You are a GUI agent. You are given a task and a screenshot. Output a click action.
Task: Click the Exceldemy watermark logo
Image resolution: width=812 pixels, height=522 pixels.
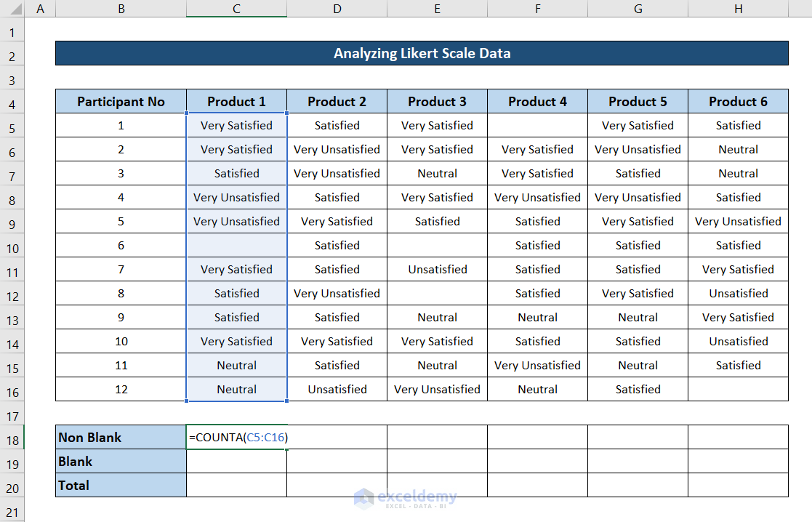coord(404,499)
